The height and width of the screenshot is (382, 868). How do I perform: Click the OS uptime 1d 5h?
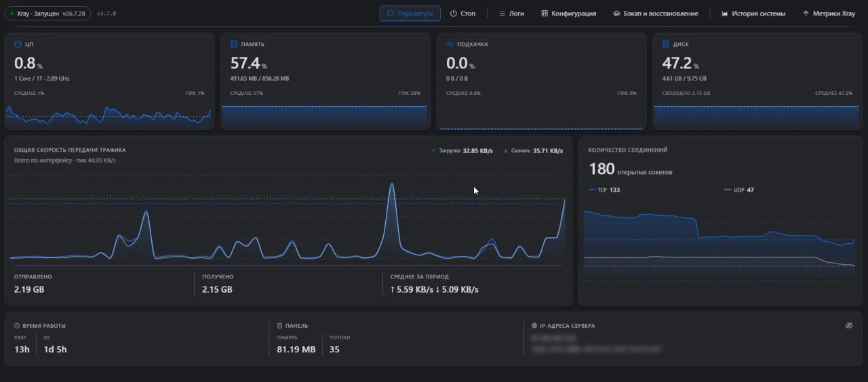(56, 349)
